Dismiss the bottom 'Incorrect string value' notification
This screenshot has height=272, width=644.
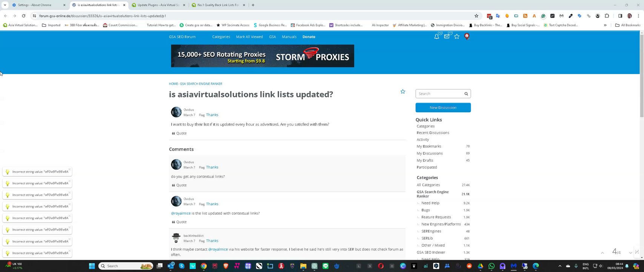70,250
